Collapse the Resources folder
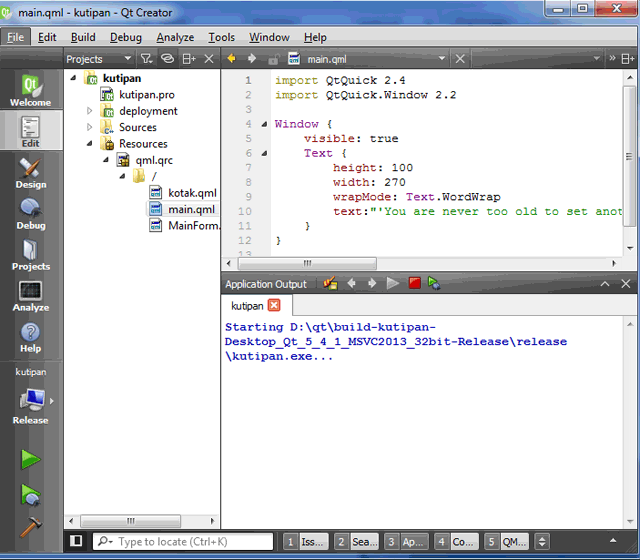The width and height of the screenshot is (640, 560). click(90, 143)
